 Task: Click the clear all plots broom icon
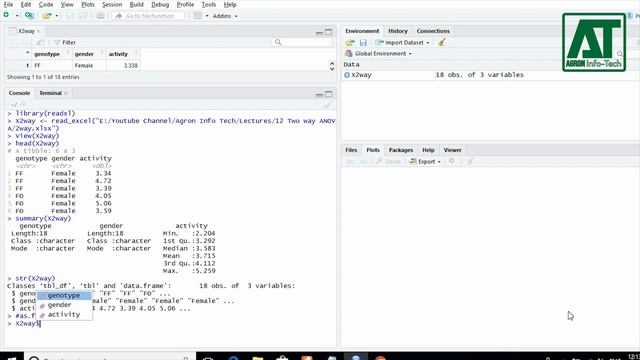[470, 162]
